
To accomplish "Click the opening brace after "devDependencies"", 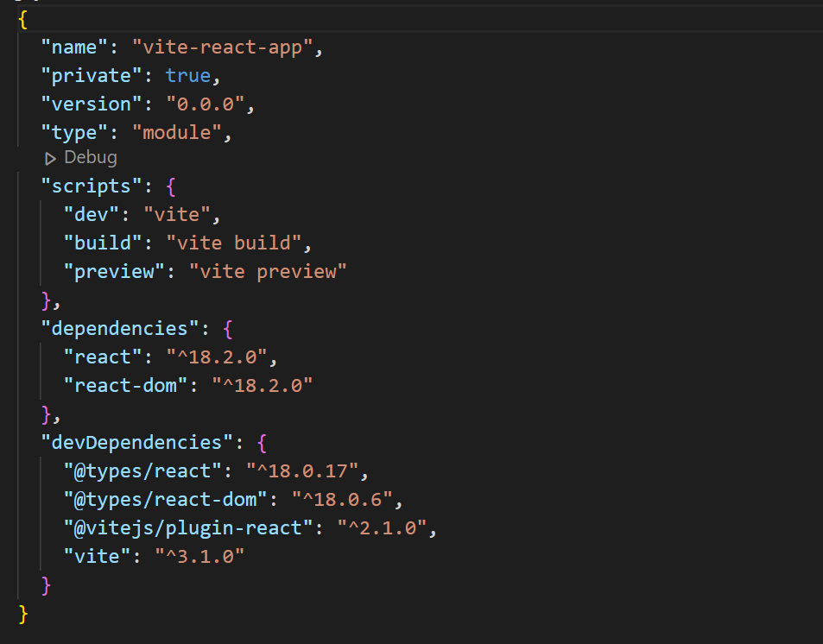I will [x=262, y=443].
